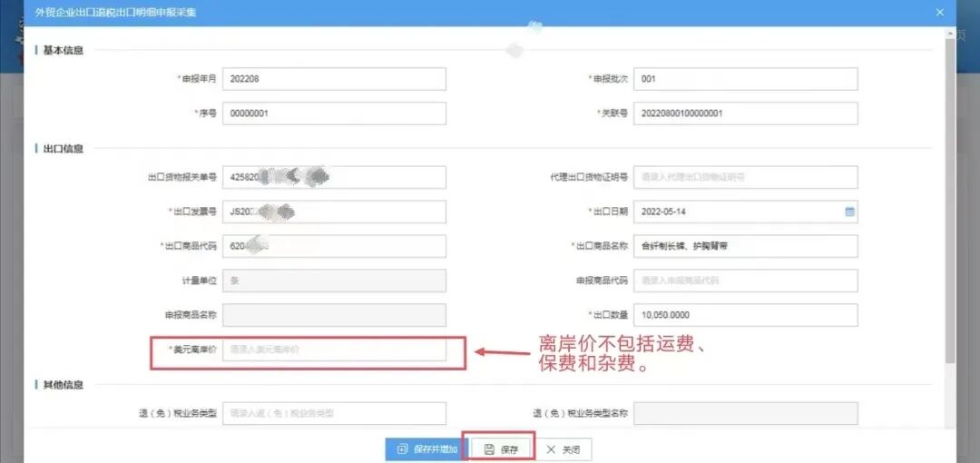This screenshot has width=980, height=463.
Task: Focus the 出口数量 field
Action: (x=746, y=315)
